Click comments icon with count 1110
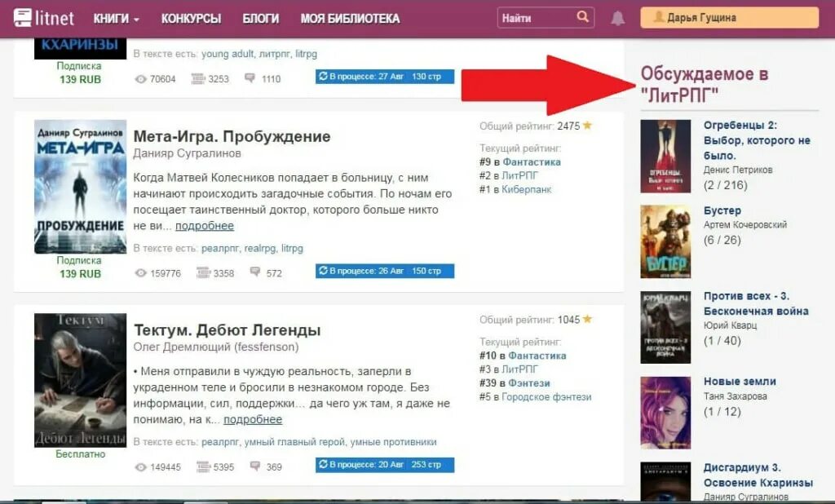Viewport: 835px width, 504px height. (x=250, y=78)
